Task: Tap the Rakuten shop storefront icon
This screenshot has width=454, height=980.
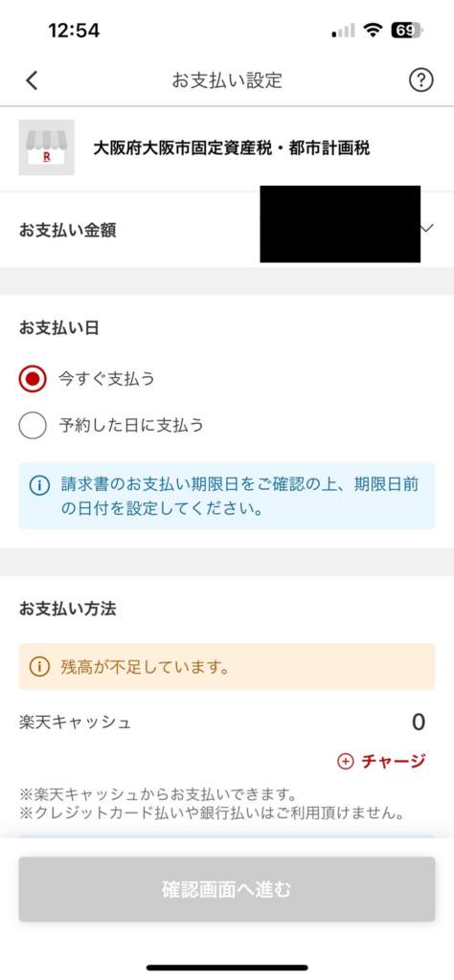Action: pos(46,147)
